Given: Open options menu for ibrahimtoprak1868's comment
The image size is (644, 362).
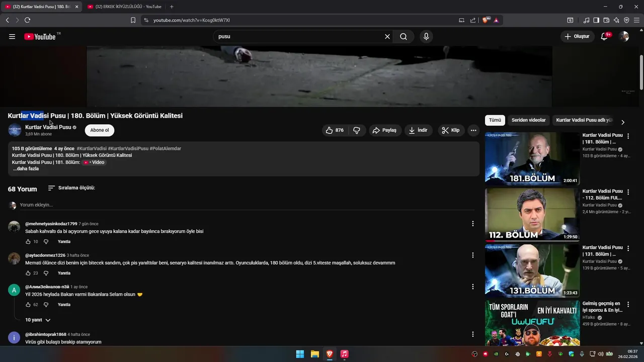Looking at the screenshot, I should (472, 334).
